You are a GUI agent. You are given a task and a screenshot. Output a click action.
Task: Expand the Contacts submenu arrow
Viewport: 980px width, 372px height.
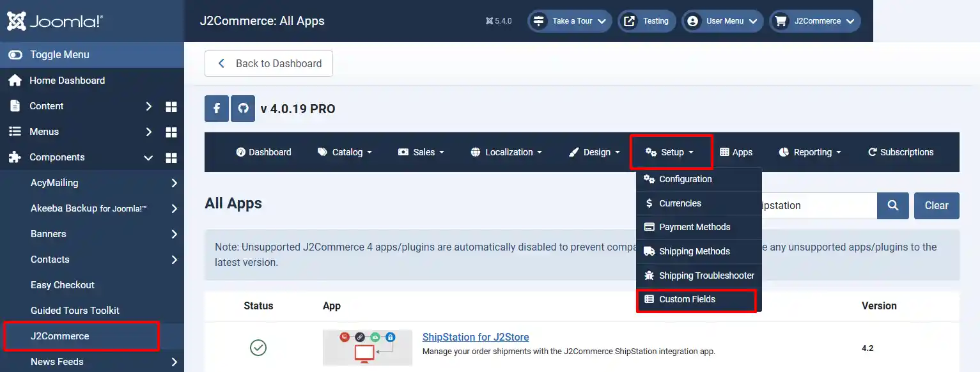(175, 260)
